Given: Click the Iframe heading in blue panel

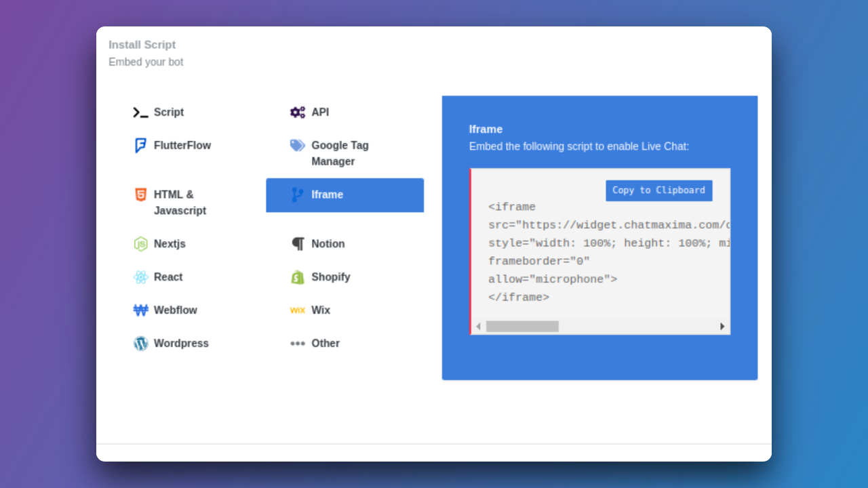Looking at the screenshot, I should click(486, 129).
